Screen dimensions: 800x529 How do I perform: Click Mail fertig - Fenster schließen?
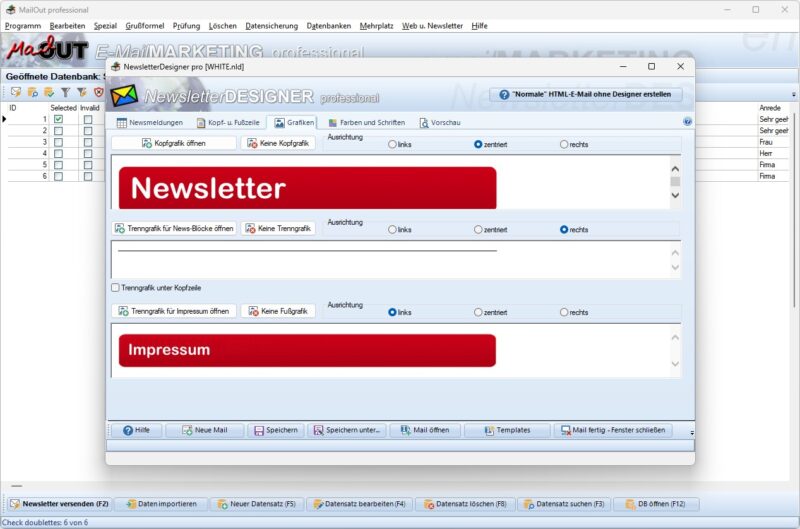(613, 430)
